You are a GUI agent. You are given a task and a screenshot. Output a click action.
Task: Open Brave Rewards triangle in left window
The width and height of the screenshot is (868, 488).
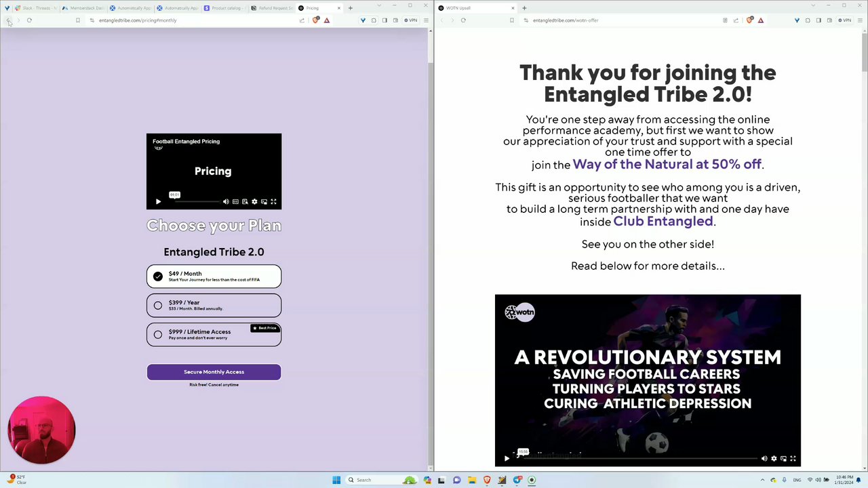(326, 20)
